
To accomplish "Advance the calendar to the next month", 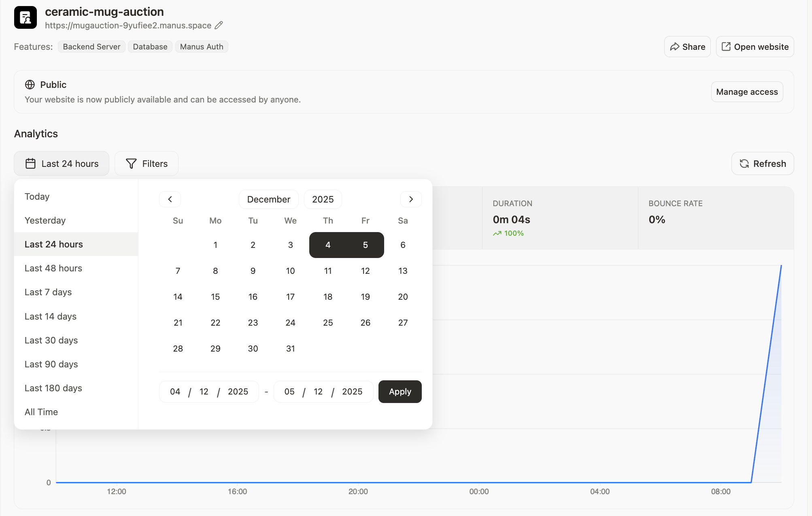I will coord(411,199).
